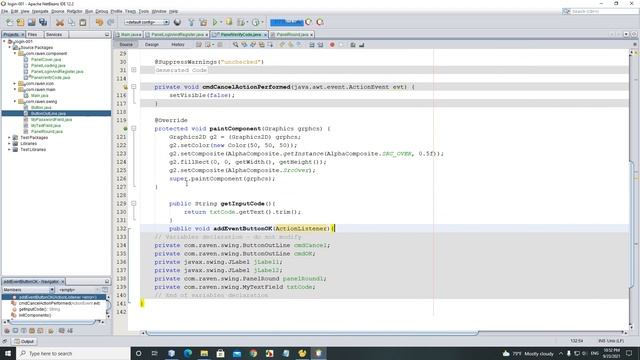The image size is (640, 360).
Task: Open the Windows Start menu
Action: click(8, 353)
